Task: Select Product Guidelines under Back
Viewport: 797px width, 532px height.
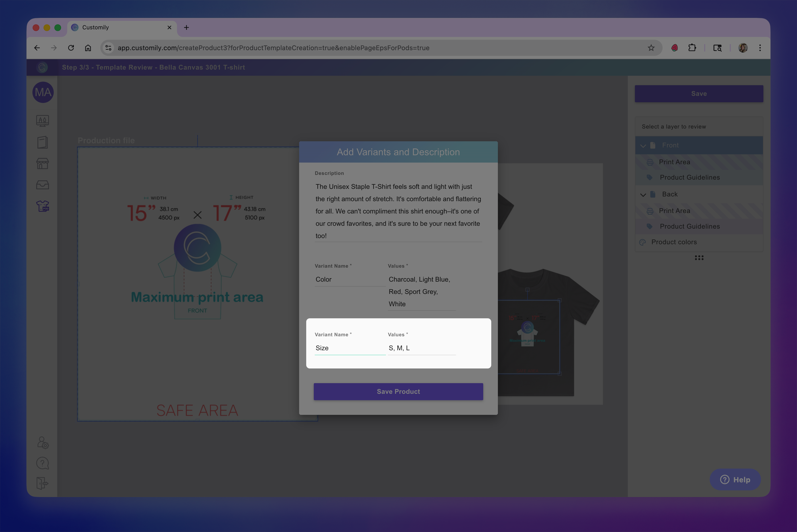Action: [689, 226]
